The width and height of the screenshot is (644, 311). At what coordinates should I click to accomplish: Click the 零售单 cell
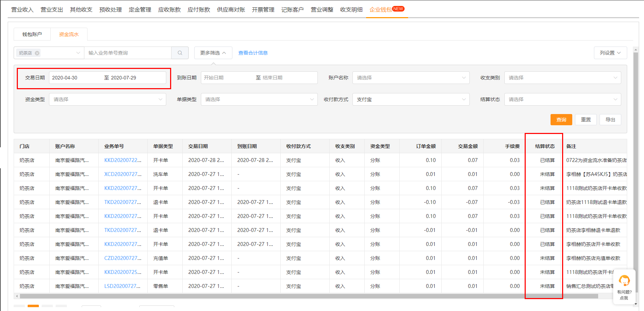click(x=161, y=286)
